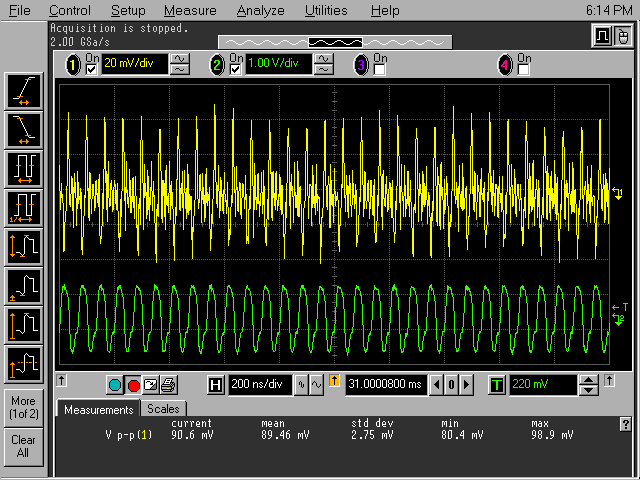
Task: Toggle channel 1 On checkbox
Action: pos(93,69)
